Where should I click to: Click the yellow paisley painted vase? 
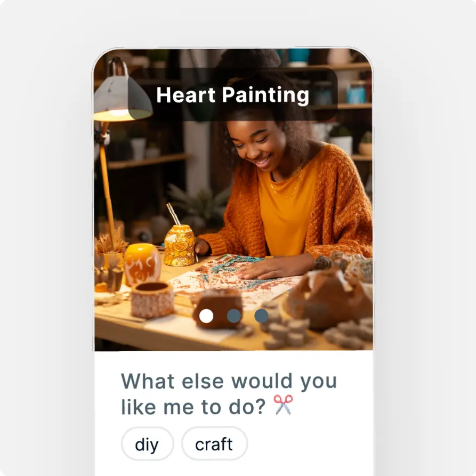tap(180, 245)
